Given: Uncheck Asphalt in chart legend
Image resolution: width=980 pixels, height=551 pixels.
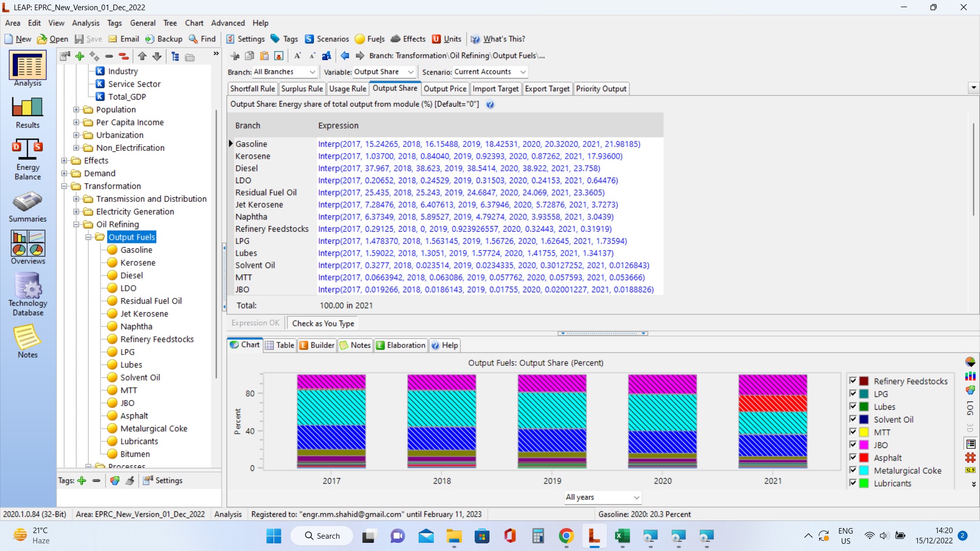Looking at the screenshot, I should pyautogui.click(x=853, y=457).
